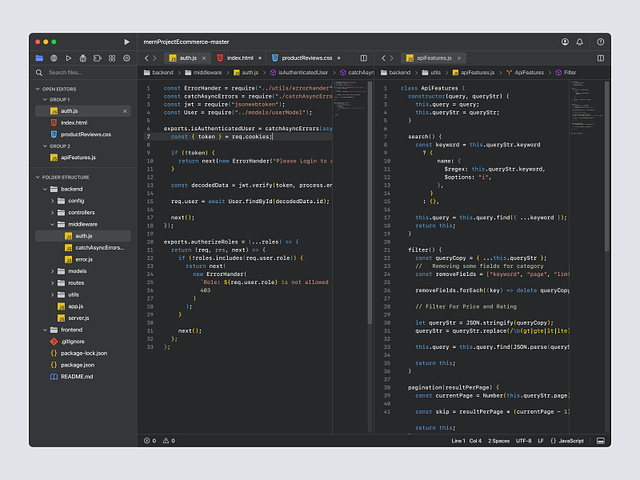Viewport: 640px width, 480px height.
Task: Open the help question mark icon
Action: pyautogui.click(x=600, y=42)
